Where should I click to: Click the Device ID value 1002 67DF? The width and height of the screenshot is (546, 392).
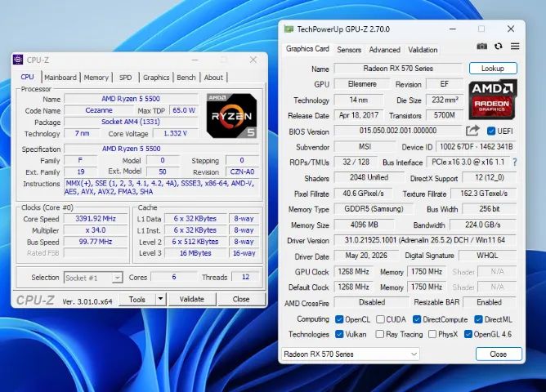(x=476, y=146)
